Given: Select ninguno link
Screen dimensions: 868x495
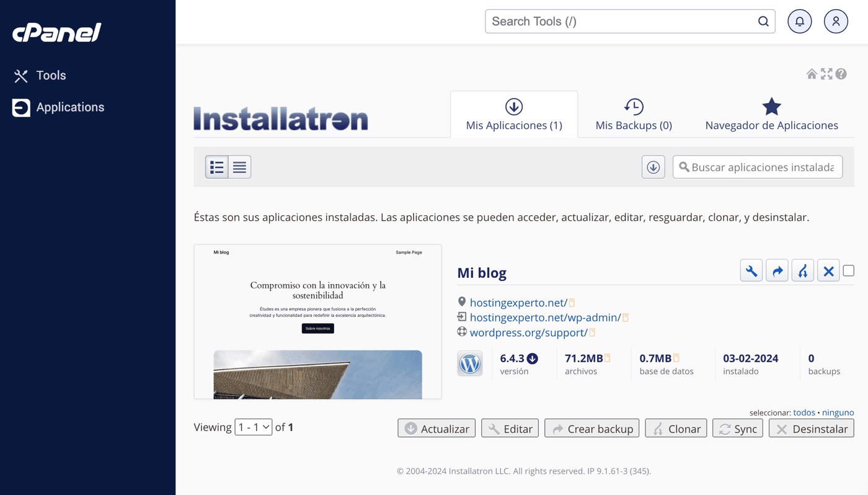Looking at the screenshot, I should point(838,412).
